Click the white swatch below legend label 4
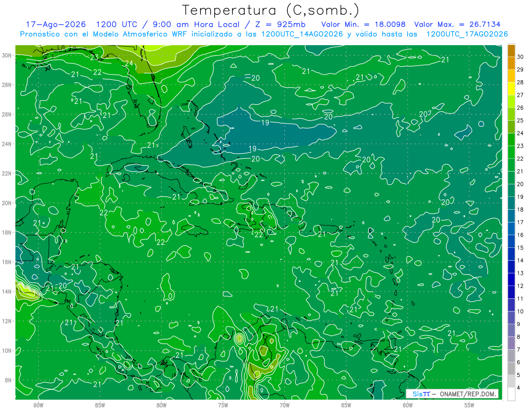Image resolution: width=532 pixels, height=411 pixels. coord(511,394)
